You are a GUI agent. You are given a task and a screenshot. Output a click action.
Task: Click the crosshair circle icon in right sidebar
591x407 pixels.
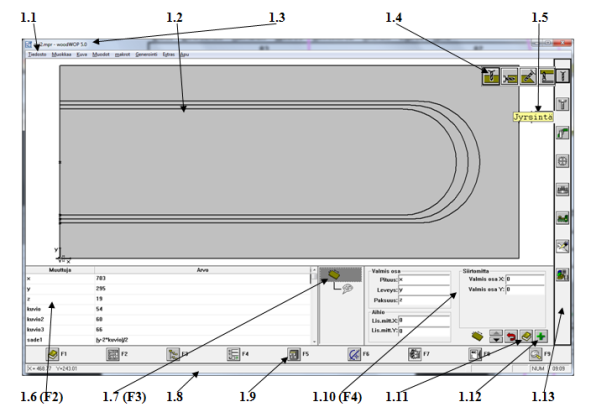(x=562, y=161)
